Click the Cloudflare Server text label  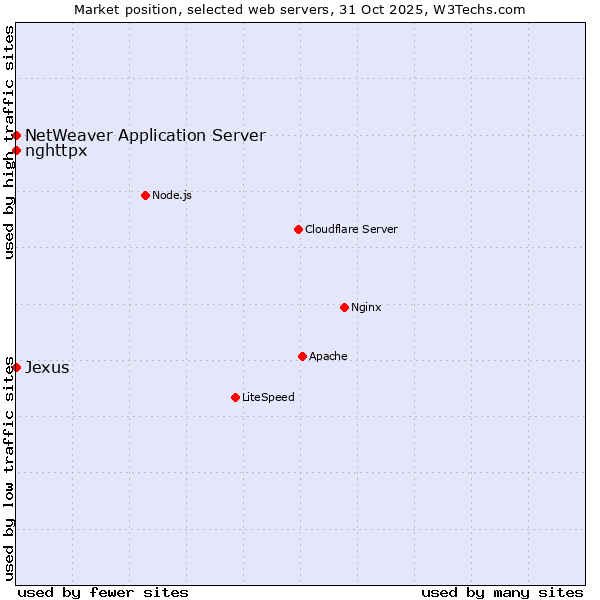pyautogui.click(x=351, y=229)
